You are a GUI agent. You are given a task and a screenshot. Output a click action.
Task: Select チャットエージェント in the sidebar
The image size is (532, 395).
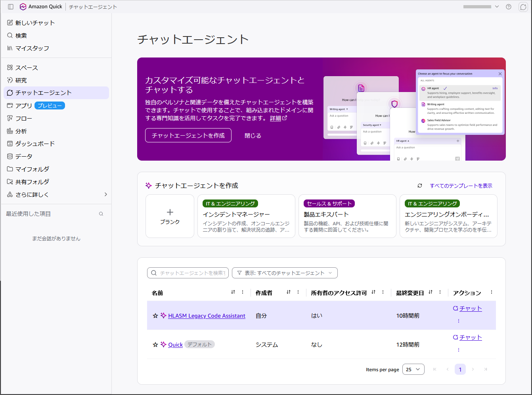pos(56,93)
